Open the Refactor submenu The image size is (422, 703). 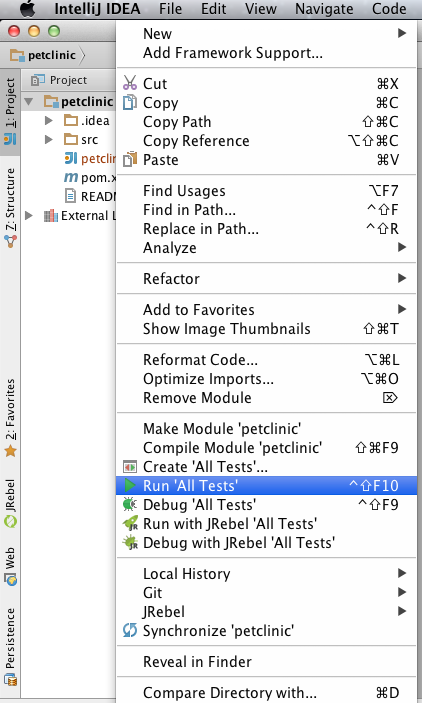(x=266, y=278)
